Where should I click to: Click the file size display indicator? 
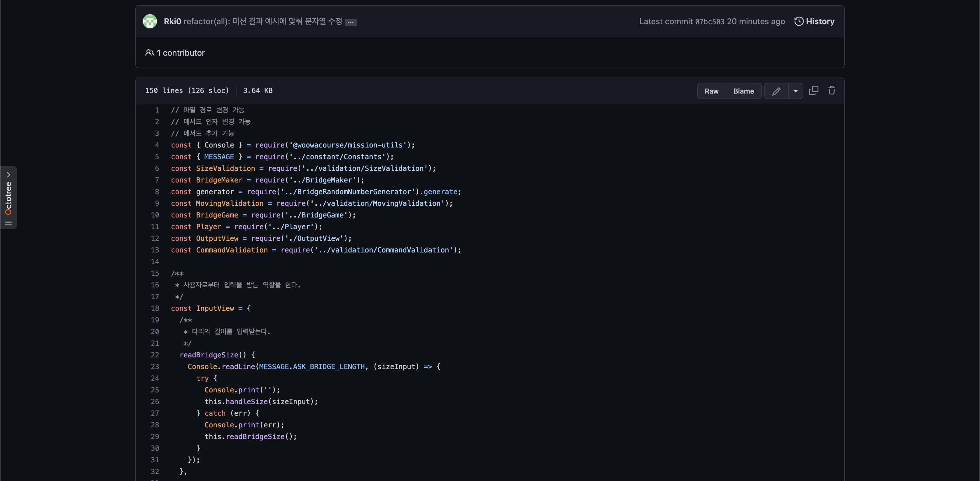(x=258, y=91)
